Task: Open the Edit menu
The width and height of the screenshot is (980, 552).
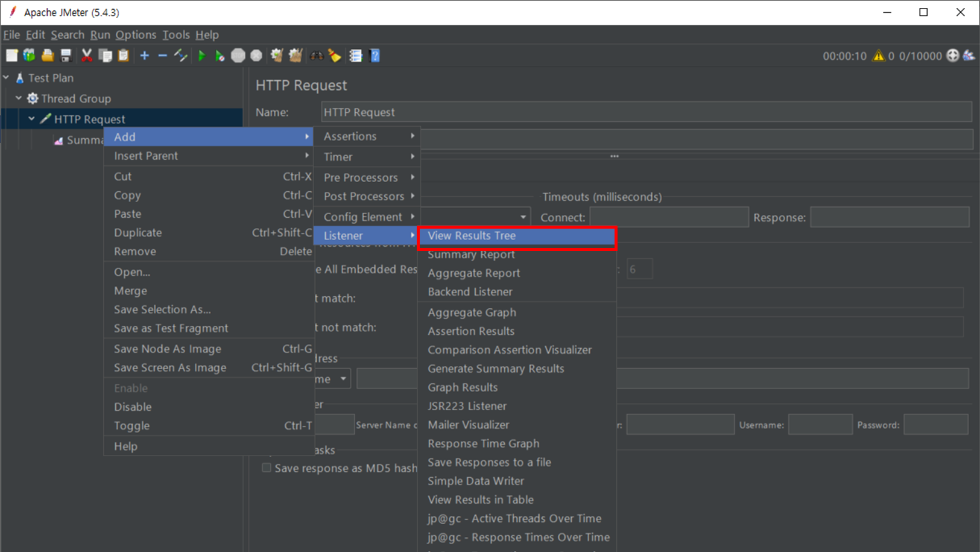Action: tap(35, 35)
